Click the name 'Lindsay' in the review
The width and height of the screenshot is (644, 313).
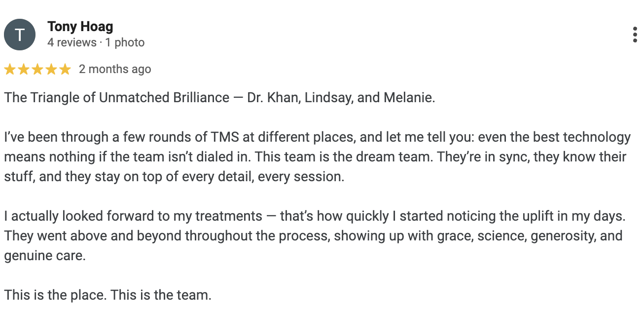327,98
